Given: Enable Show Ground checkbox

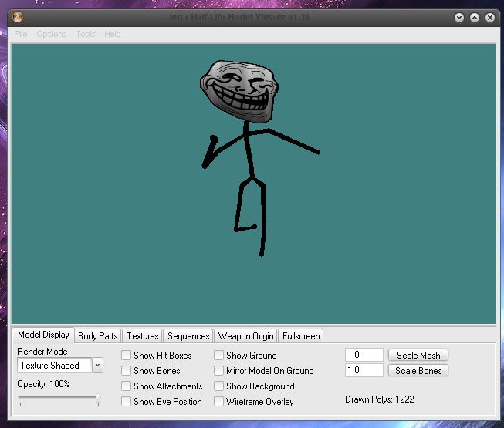Looking at the screenshot, I should click(x=218, y=355).
